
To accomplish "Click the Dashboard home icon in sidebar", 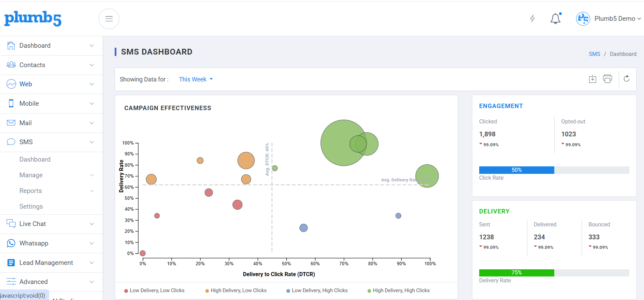I will coord(11,45).
